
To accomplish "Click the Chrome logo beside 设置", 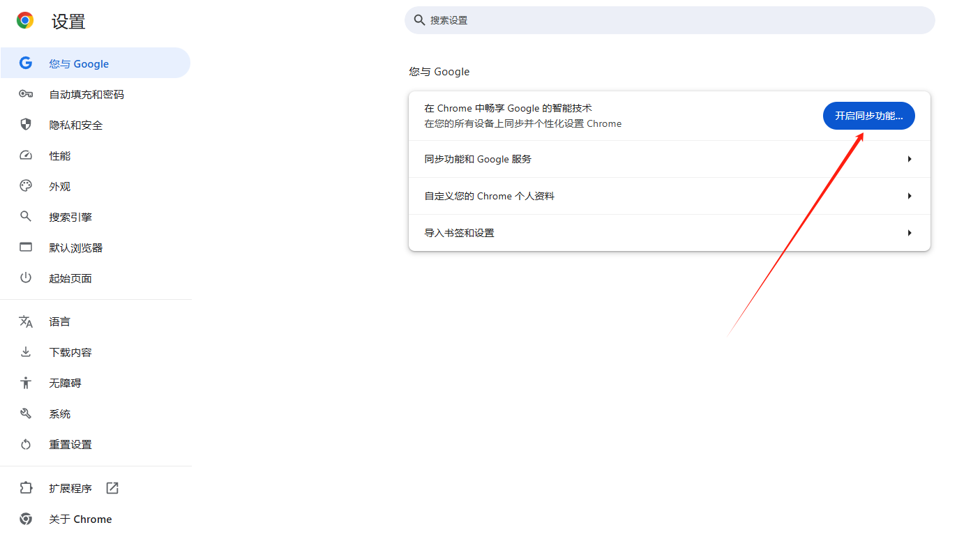I will pos(25,20).
